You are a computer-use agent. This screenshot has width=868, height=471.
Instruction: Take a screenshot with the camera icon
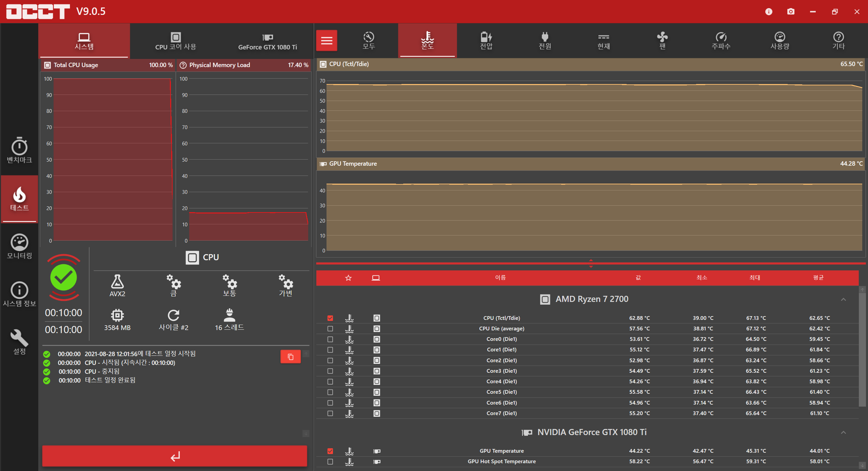click(x=791, y=12)
